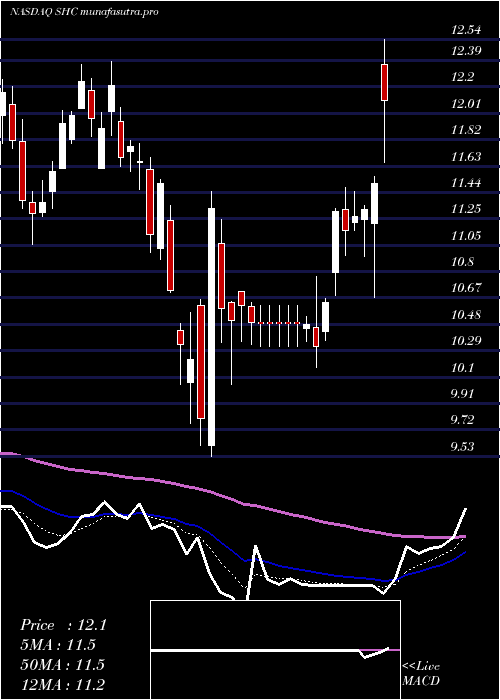Click the 11.44 price axis label

466,183
